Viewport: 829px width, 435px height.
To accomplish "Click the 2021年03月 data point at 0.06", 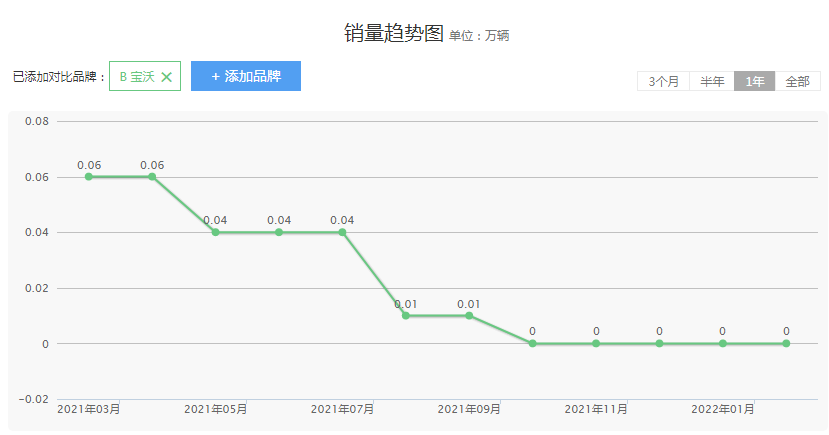I will 89,177.
